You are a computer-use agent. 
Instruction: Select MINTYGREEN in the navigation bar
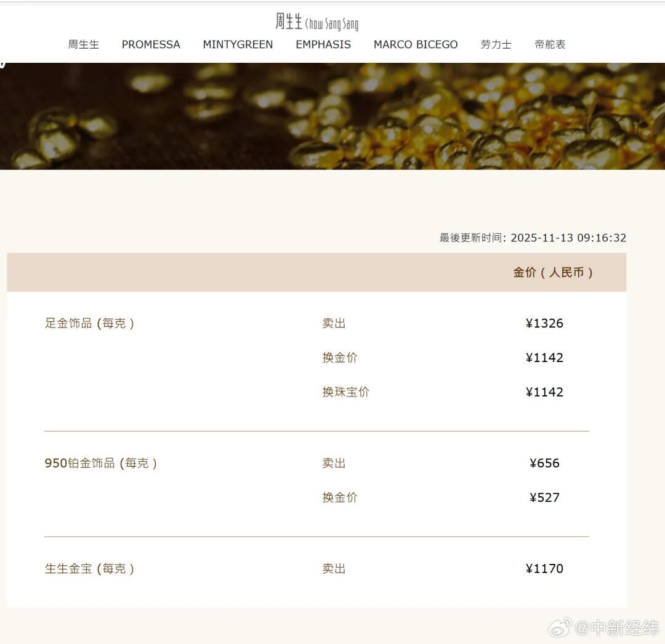238,44
